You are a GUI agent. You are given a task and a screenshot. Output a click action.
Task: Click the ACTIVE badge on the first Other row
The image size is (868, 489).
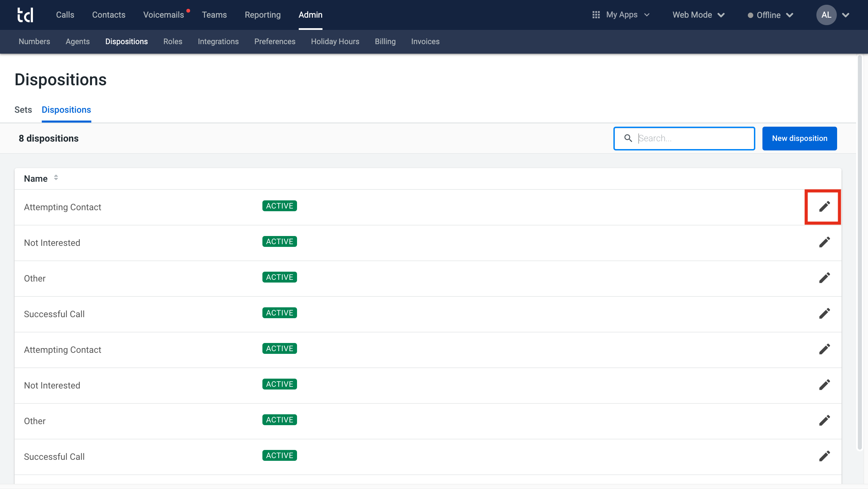point(280,277)
